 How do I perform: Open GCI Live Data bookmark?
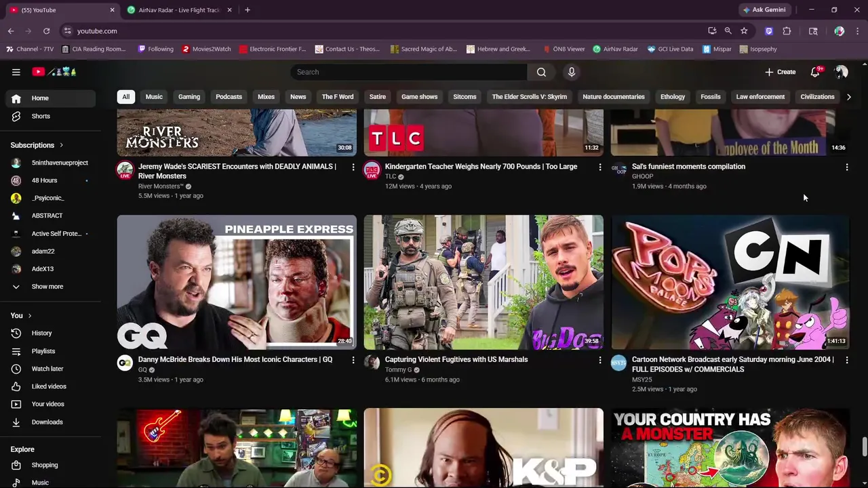[670, 49]
